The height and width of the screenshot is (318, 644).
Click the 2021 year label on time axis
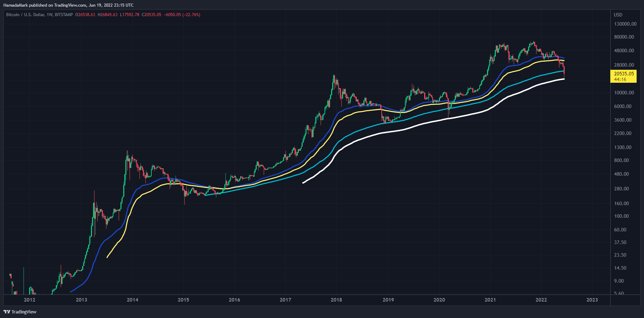(490, 300)
